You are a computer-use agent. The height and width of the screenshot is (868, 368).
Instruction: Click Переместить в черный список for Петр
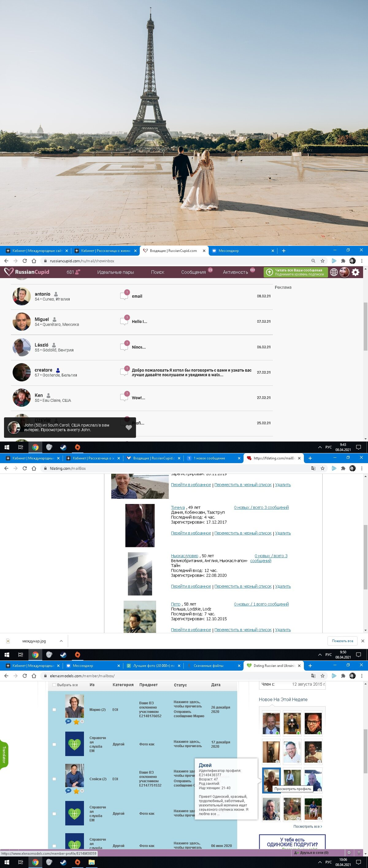click(x=243, y=630)
